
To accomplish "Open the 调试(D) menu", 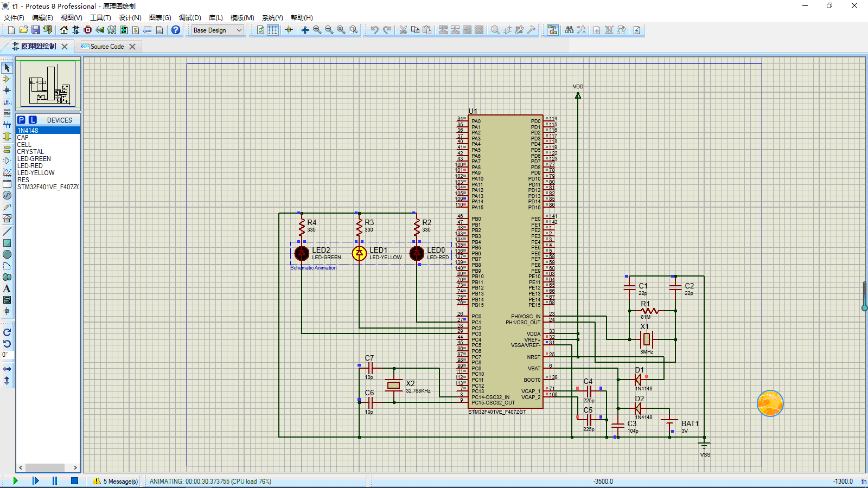I will tap(190, 18).
